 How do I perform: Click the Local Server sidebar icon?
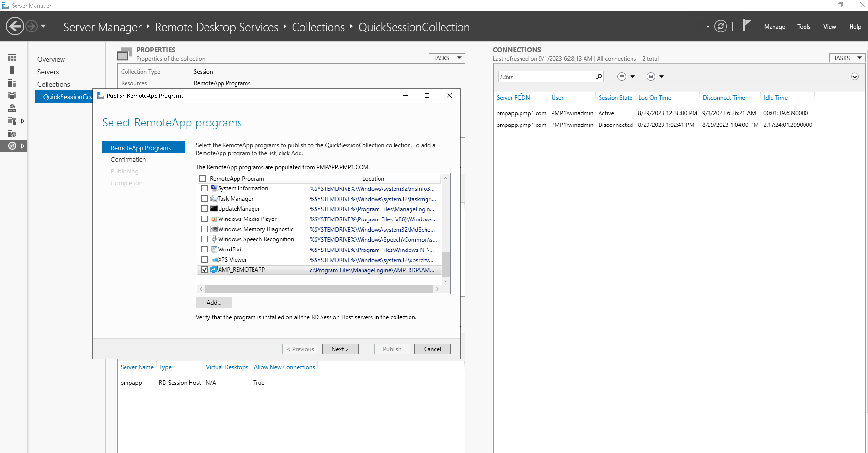click(12, 70)
